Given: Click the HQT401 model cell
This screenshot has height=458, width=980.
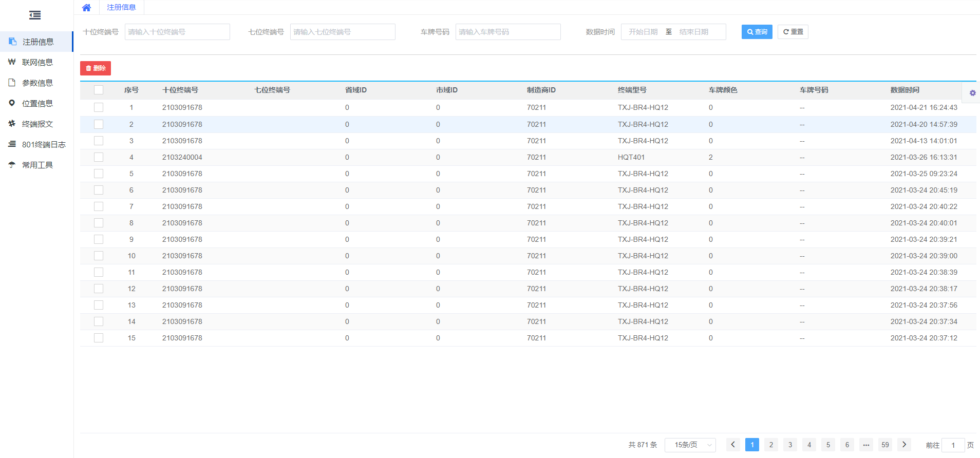Looking at the screenshot, I should click(x=631, y=157).
